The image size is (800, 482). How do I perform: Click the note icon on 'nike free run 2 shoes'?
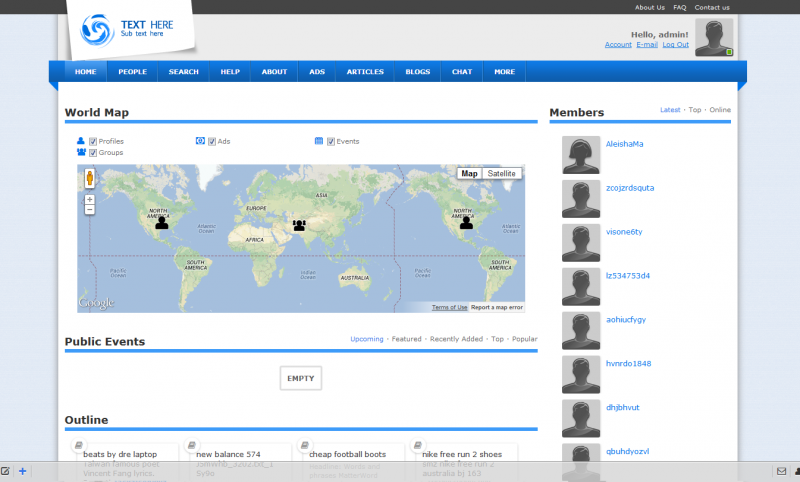[417, 445]
